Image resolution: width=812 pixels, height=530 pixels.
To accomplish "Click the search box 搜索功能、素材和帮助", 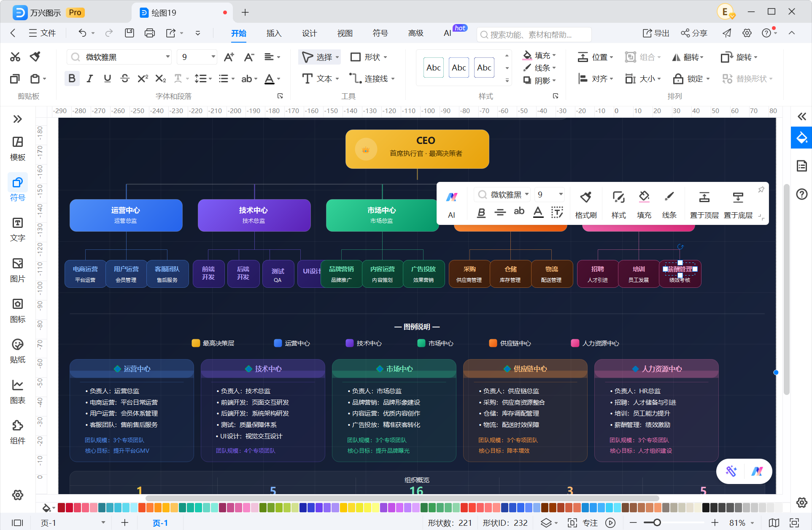I will [x=534, y=35].
